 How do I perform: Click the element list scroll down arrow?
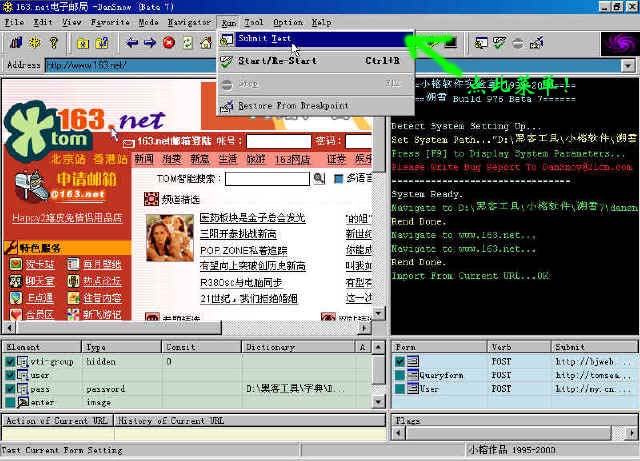tap(378, 402)
